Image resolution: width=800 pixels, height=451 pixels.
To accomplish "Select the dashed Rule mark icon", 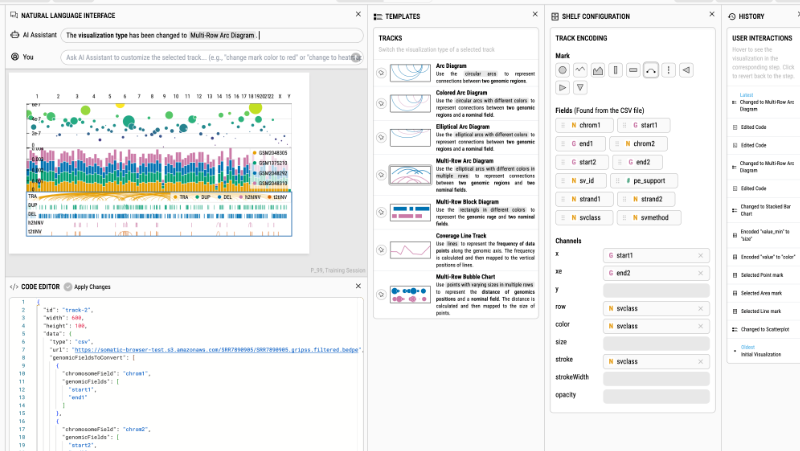I will [668, 70].
